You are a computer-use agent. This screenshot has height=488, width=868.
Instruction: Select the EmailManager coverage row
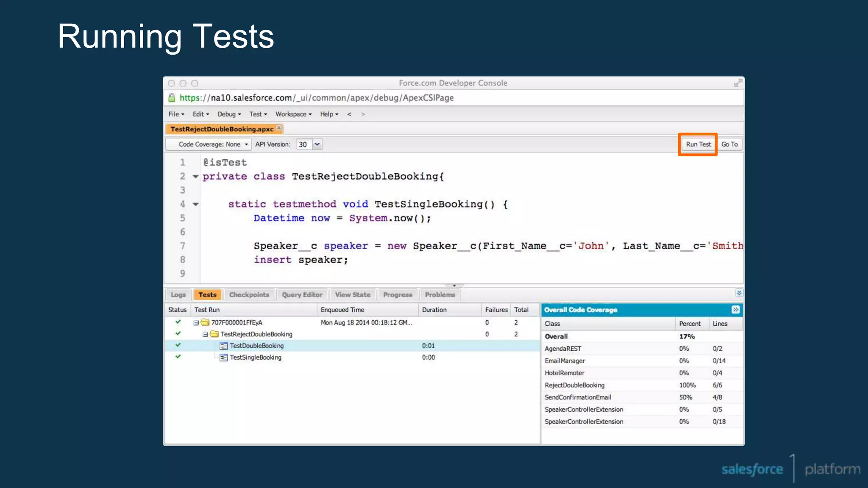[x=642, y=361]
